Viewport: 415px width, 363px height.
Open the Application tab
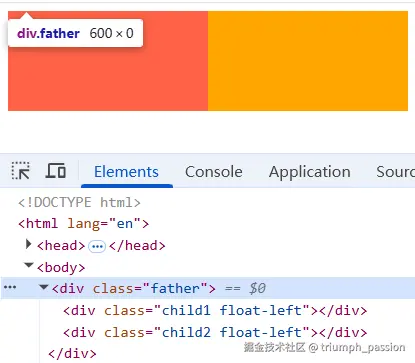pyautogui.click(x=310, y=172)
